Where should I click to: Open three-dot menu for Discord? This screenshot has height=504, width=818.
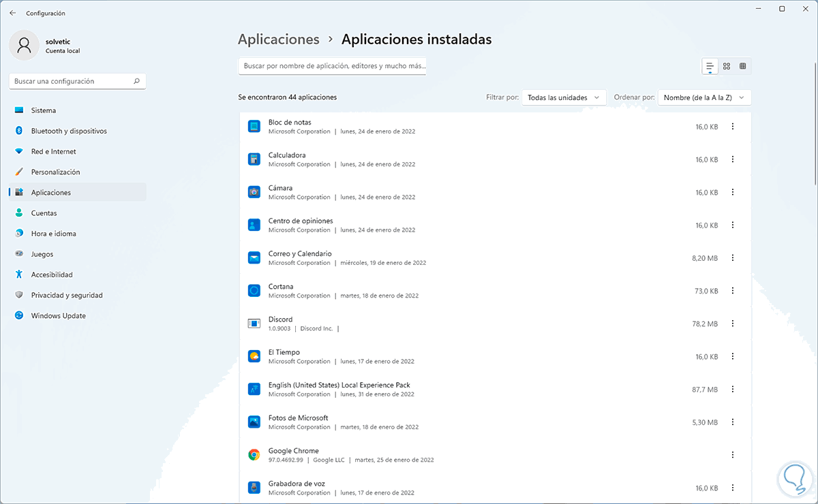(x=733, y=324)
